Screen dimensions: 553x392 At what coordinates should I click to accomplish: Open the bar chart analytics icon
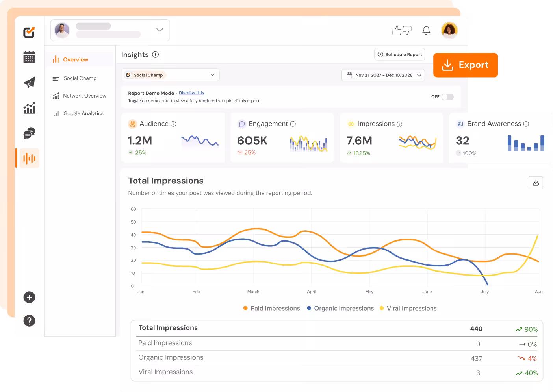[29, 108]
